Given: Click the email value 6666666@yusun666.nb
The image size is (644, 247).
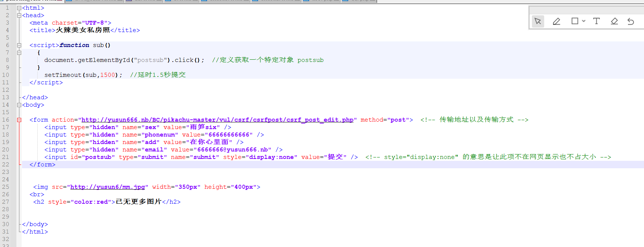Looking at the screenshot, I should pyautogui.click(x=232, y=150).
